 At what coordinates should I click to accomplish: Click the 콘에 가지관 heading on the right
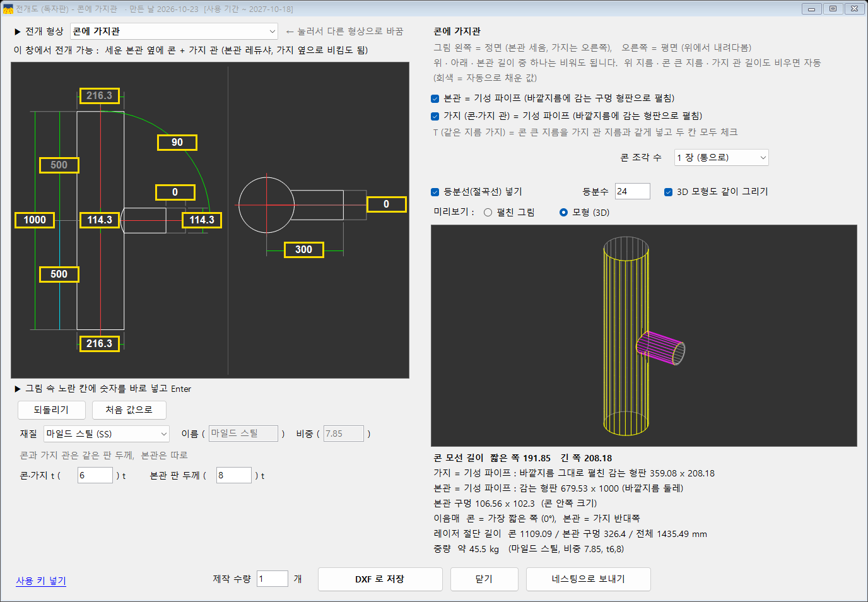click(x=457, y=32)
